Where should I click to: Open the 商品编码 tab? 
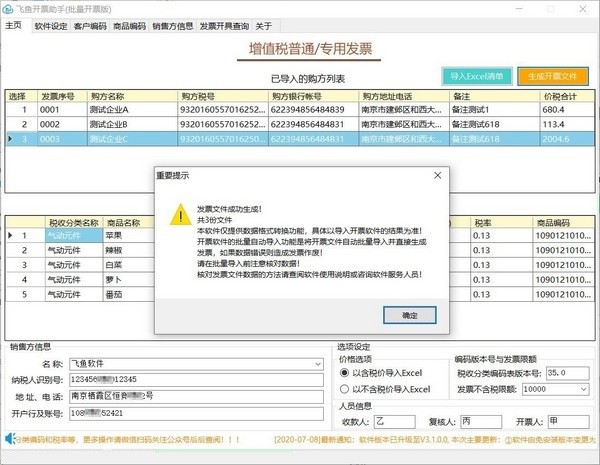coord(129,26)
